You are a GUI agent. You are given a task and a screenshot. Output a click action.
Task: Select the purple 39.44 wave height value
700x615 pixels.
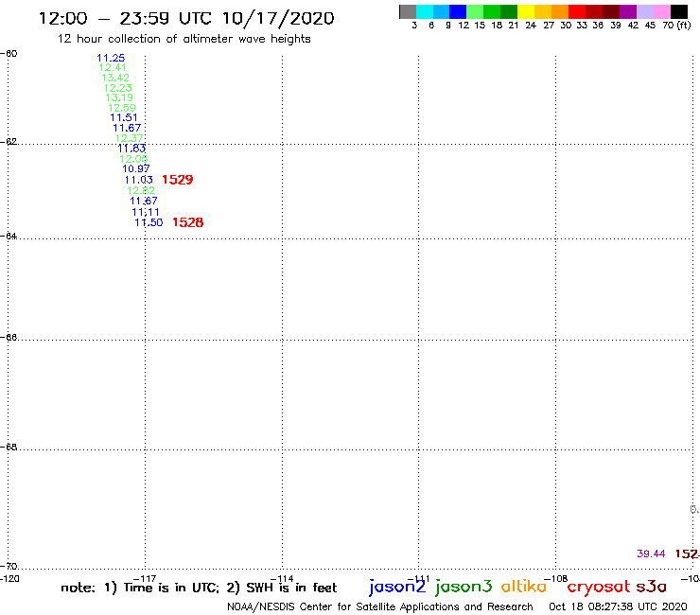pos(651,553)
